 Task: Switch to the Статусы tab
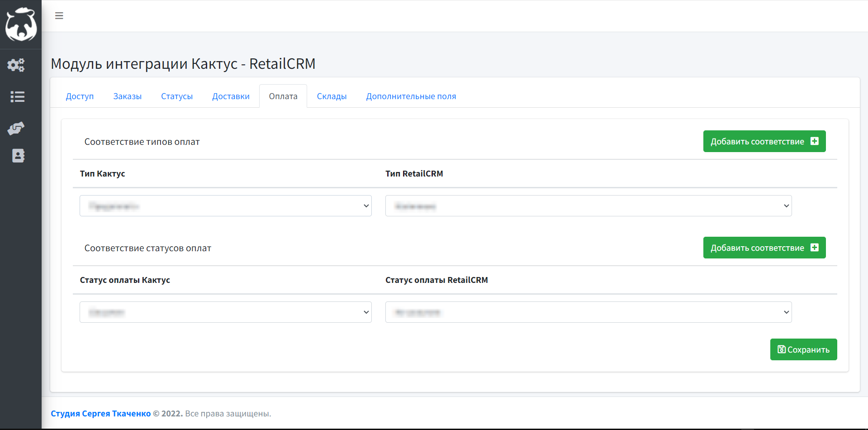click(x=177, y=96)
